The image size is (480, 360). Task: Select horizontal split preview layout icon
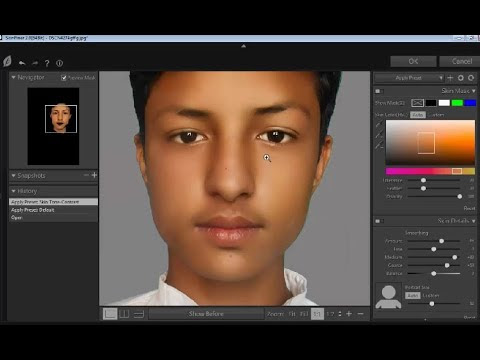click(139, 314)
